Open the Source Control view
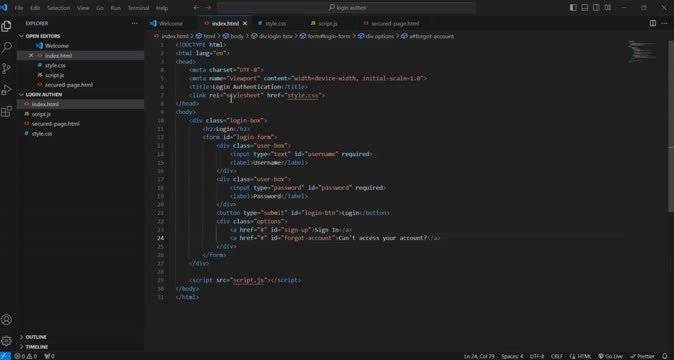 [6, 69]
